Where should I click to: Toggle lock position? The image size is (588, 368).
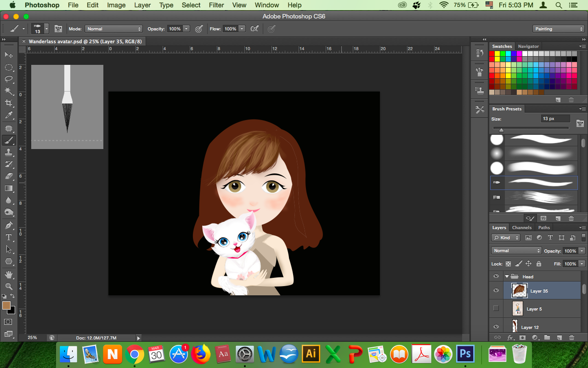[x=528, y=264]
